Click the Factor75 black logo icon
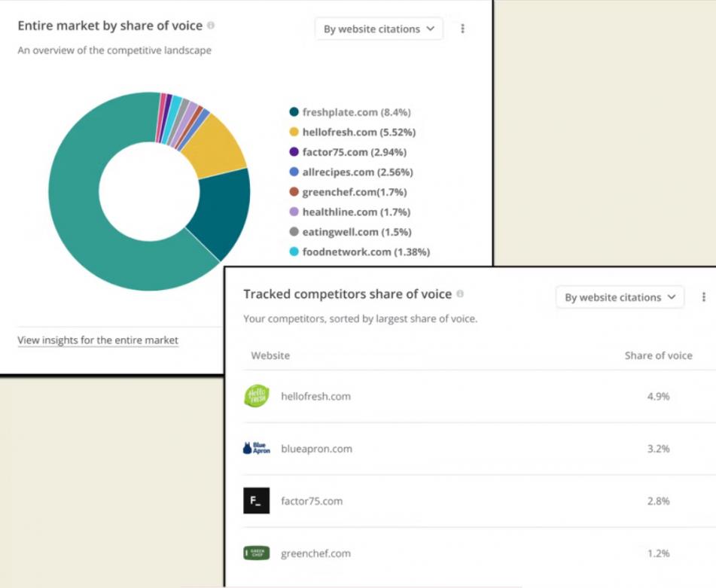Image resolution: width=716 pixels, height=588 pixels. [x=256, y=501]
